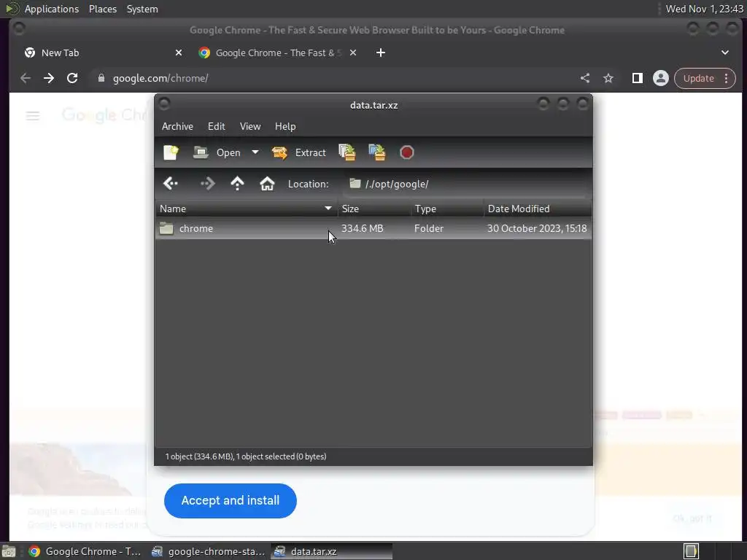747x560 pixels.
Task: Create a new archive with the toolbar icon
Action: click(x=171, y=152)
